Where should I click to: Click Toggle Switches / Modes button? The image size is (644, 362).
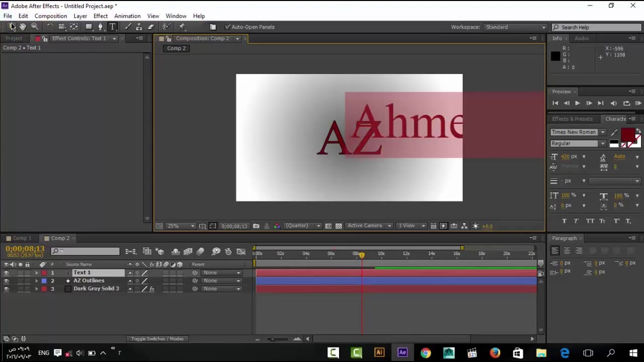(x=157, y=339)
